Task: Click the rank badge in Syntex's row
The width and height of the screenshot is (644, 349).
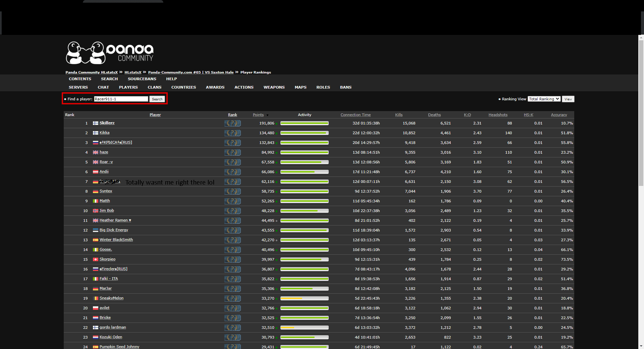Action: click(232, 191)
